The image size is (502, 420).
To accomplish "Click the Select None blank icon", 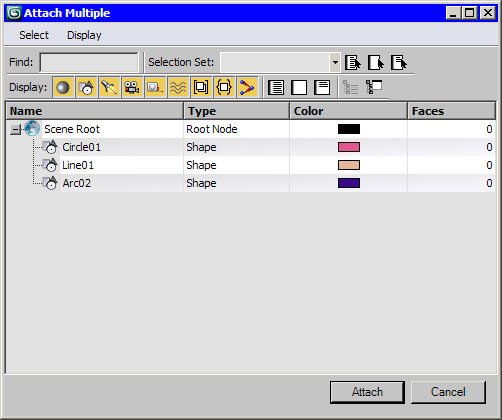I will click(299, 88).
